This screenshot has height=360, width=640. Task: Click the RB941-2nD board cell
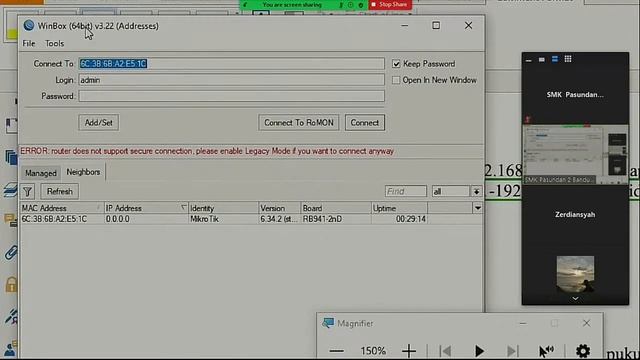tap(322, 219)
